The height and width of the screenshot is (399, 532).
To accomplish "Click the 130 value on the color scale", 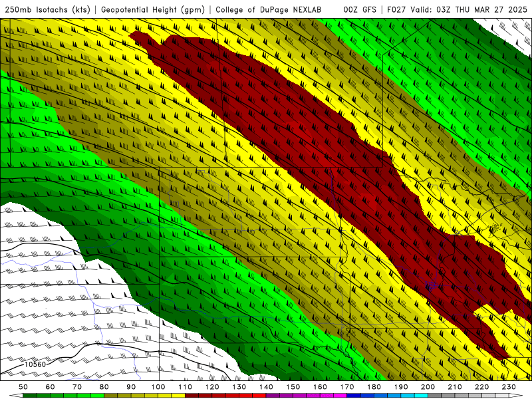I will pos(239,387).
